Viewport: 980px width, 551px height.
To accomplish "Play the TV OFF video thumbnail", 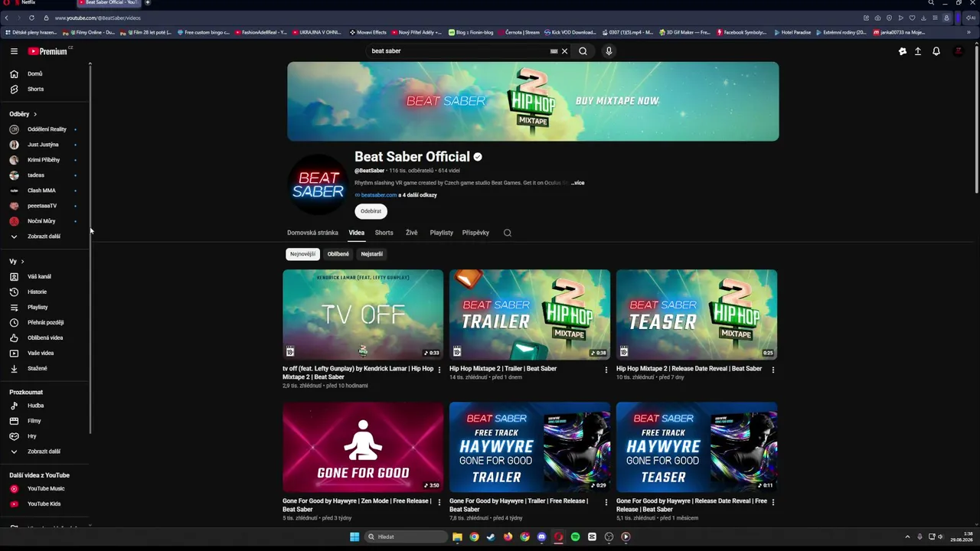I will pyautogui.click(x=363, y=315).
